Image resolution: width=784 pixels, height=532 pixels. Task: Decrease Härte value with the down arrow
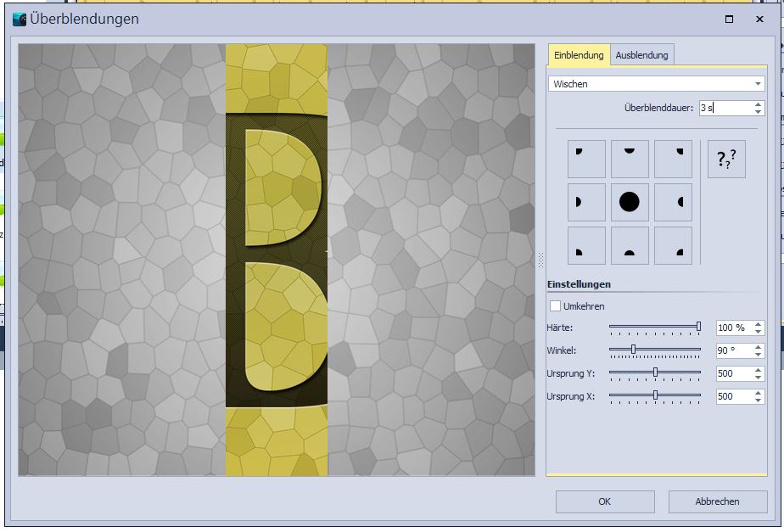coord(758,331)
